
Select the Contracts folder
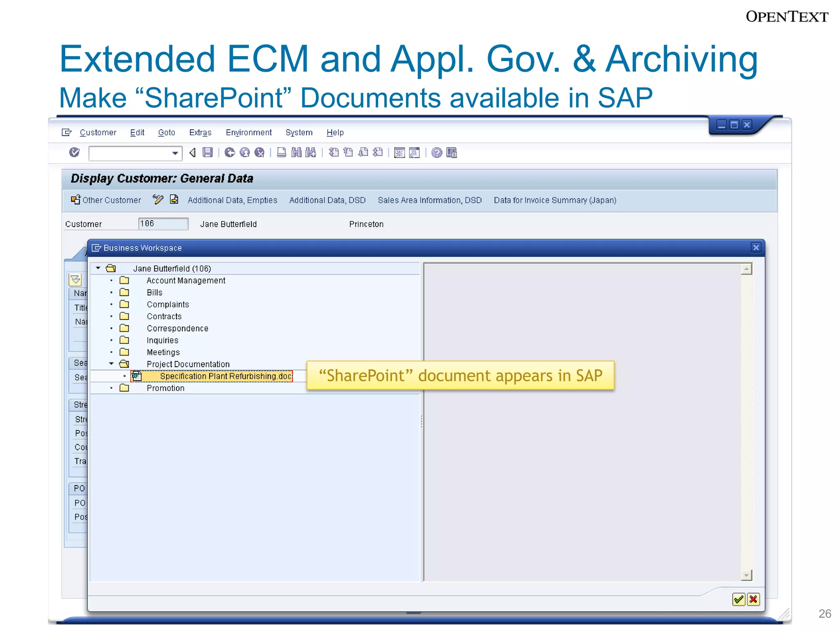[x=164, y=316]
